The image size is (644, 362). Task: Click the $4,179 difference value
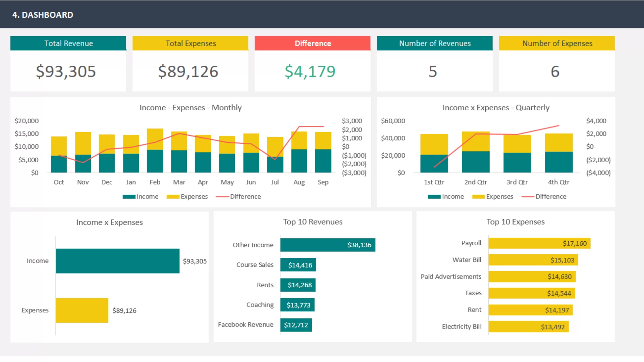310,71
